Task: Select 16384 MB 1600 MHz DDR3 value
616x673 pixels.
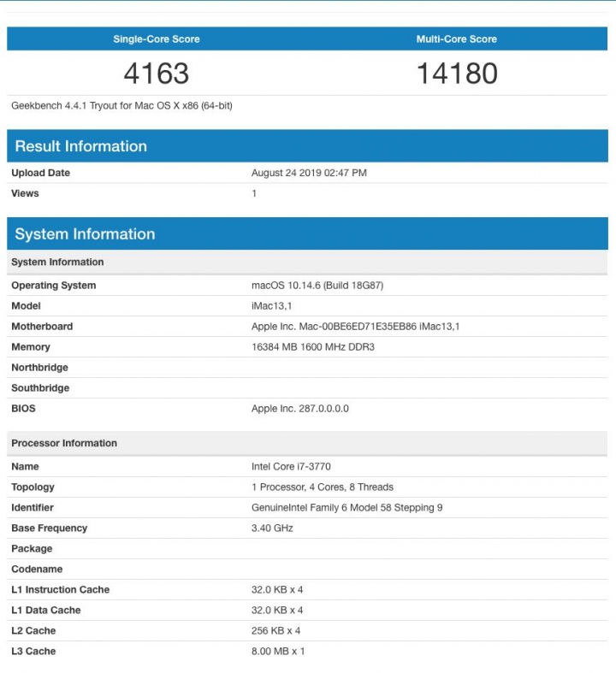Action: click(313, 347)
